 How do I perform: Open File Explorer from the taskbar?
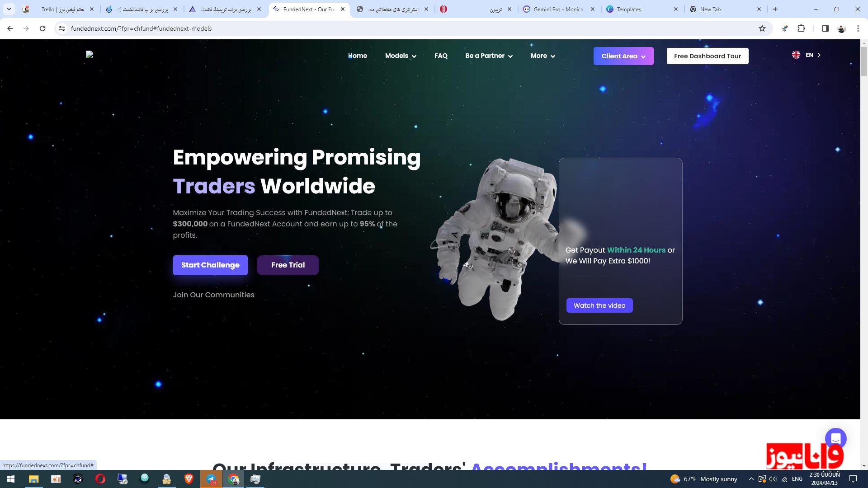tap(33, 479)
